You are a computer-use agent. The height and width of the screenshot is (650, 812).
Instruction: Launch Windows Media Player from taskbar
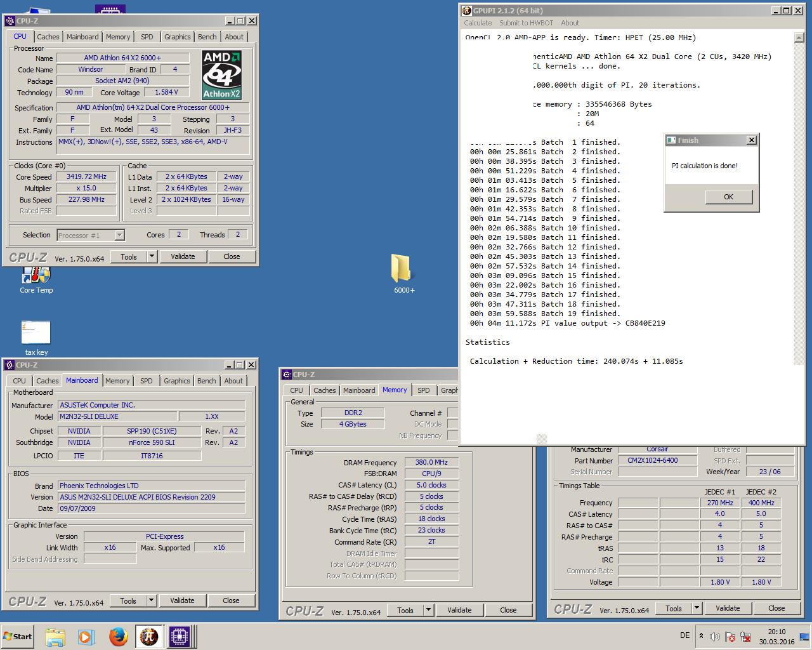(x=86, y=637)
